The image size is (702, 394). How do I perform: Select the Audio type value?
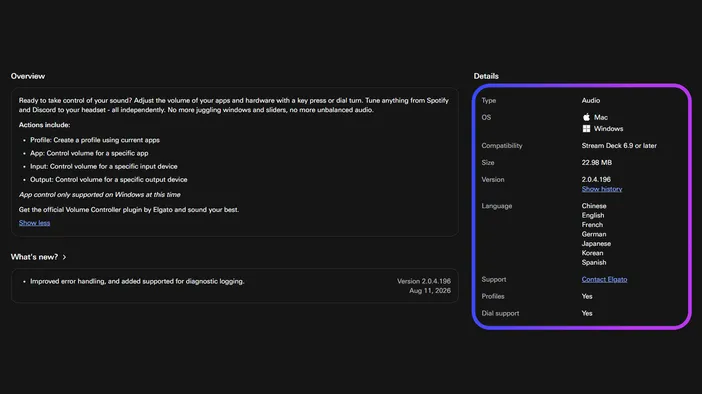coord(591,100)
